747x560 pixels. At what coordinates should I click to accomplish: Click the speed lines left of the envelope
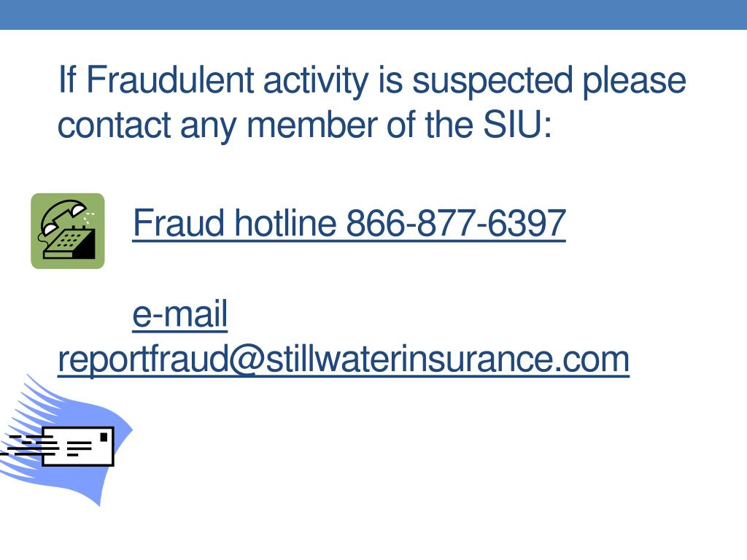(28, 445)
